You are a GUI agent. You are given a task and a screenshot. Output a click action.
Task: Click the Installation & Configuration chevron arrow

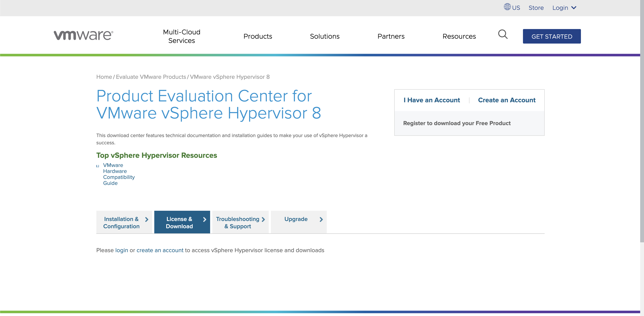(147, 219)
